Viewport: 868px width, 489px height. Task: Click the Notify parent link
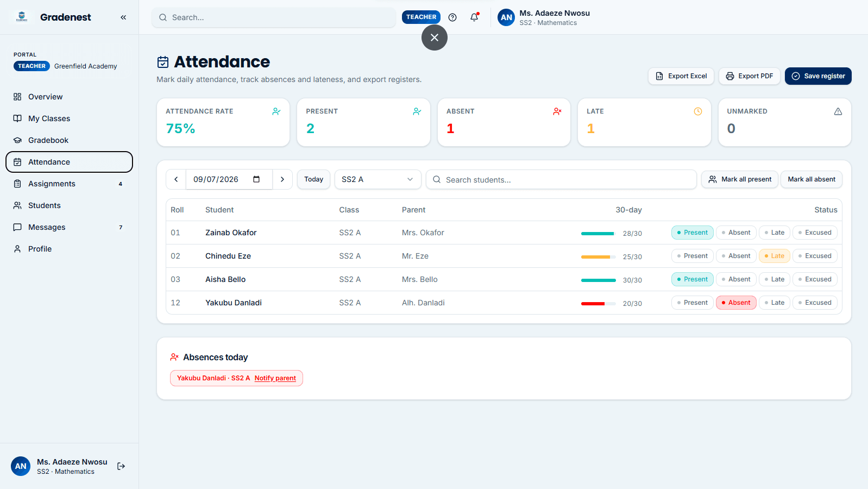click(275, 378)
